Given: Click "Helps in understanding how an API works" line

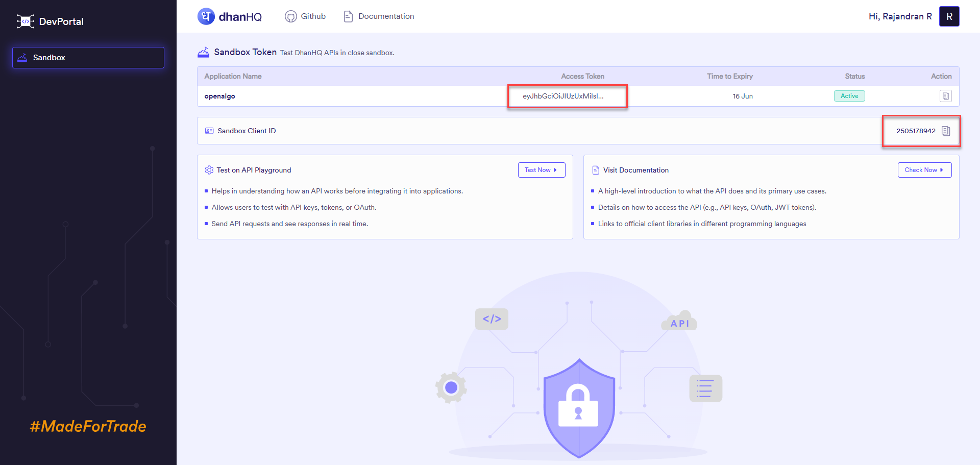Looking at the screenshot, I should (x=337, y=191).
